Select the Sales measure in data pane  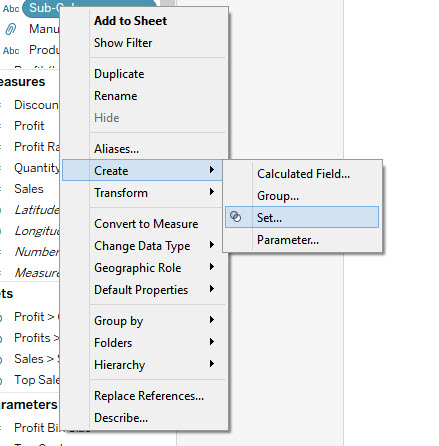[29, 189]
